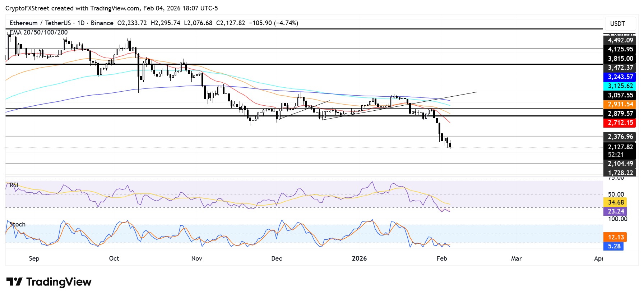
Task: Click the 2026 label on time axis
Action: [359, 258]
